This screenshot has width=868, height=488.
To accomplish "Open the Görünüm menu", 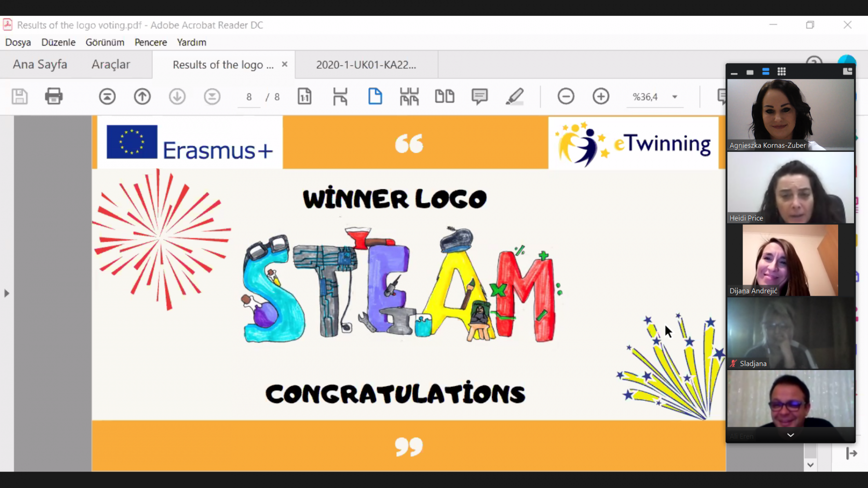I will pyautogui.click(x=105, y=42).
